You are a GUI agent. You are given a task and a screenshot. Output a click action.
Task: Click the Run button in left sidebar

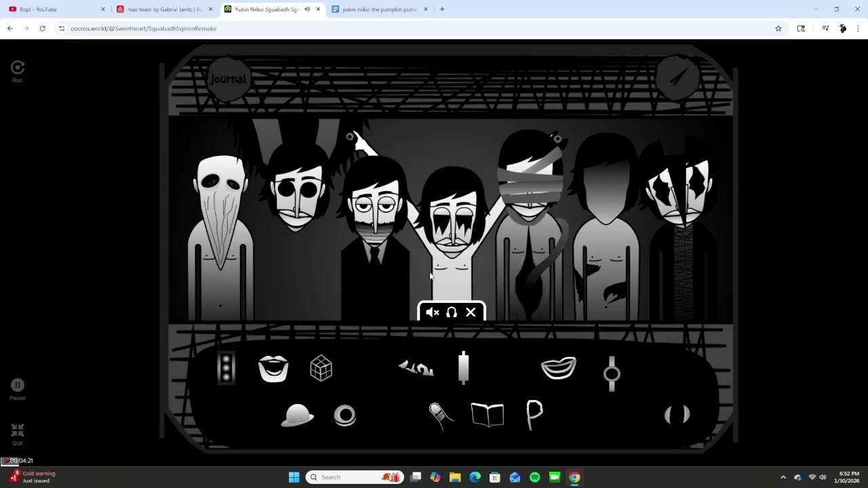[x=18, y=71]
